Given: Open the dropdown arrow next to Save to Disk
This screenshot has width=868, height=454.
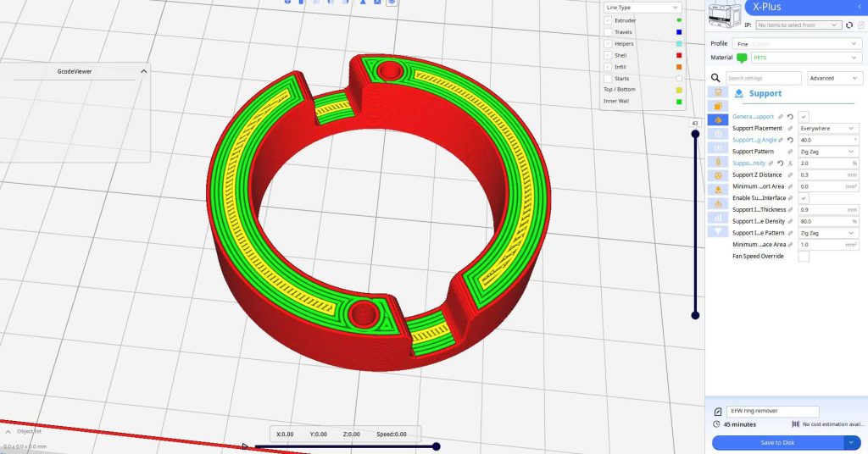Looking at the screenshot, I should 851,442.
